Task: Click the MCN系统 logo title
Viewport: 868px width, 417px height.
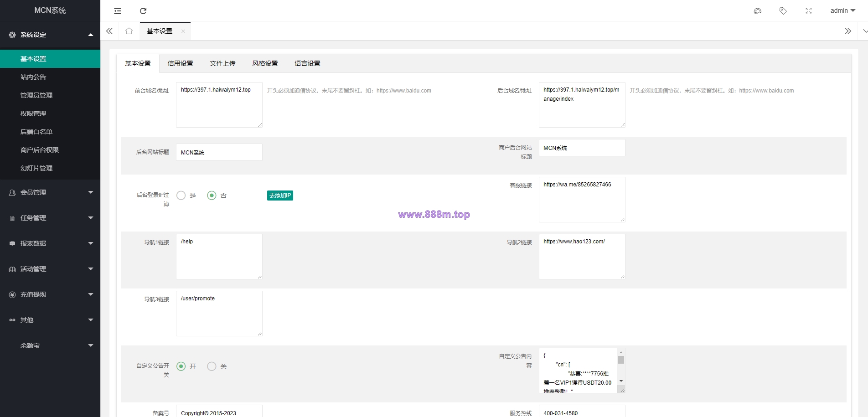Action: click(x=50, y=10)
